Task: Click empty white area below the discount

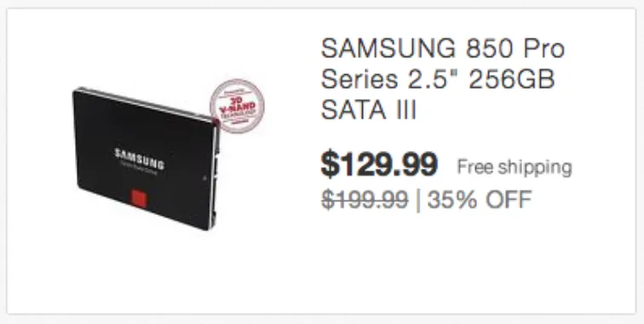Action: [x=451, y=263]
